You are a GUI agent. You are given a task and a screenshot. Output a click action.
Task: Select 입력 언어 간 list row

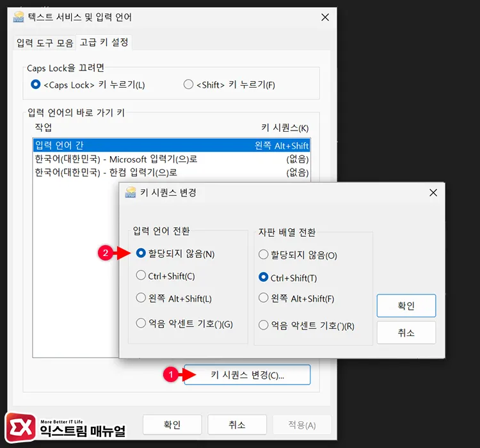(x=172, y=145)
